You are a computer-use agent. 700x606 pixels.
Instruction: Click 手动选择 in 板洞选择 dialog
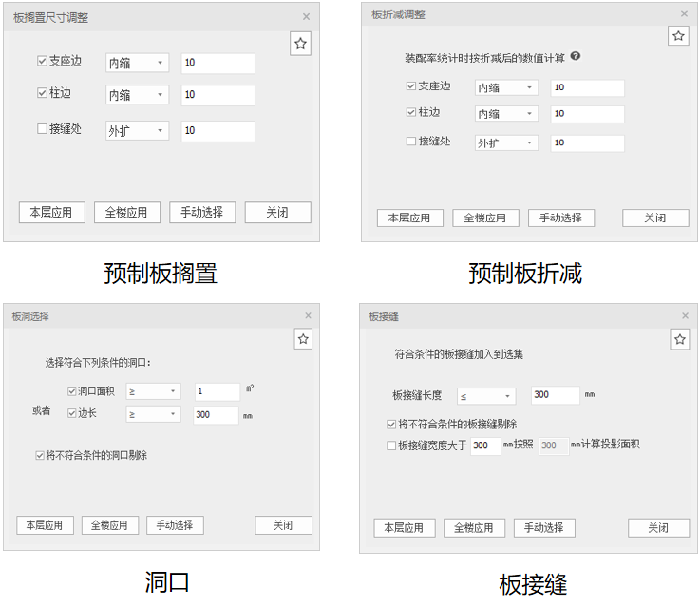175,525
